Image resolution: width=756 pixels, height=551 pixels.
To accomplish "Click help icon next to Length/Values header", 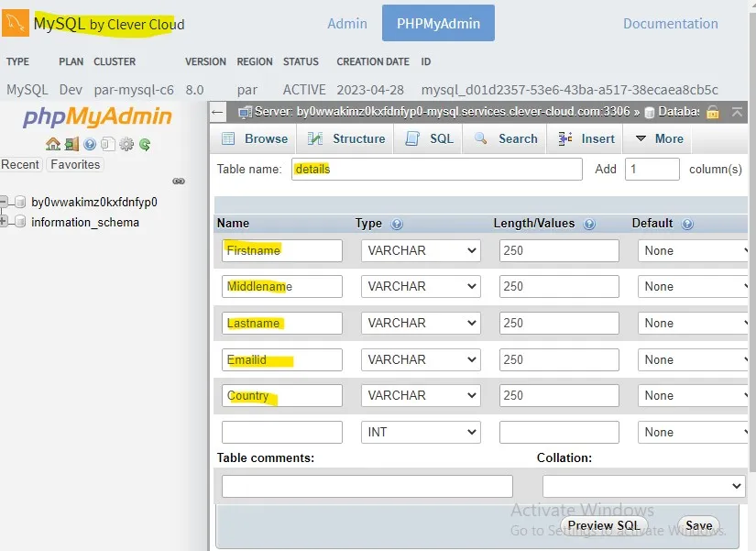I will point(589,224).
